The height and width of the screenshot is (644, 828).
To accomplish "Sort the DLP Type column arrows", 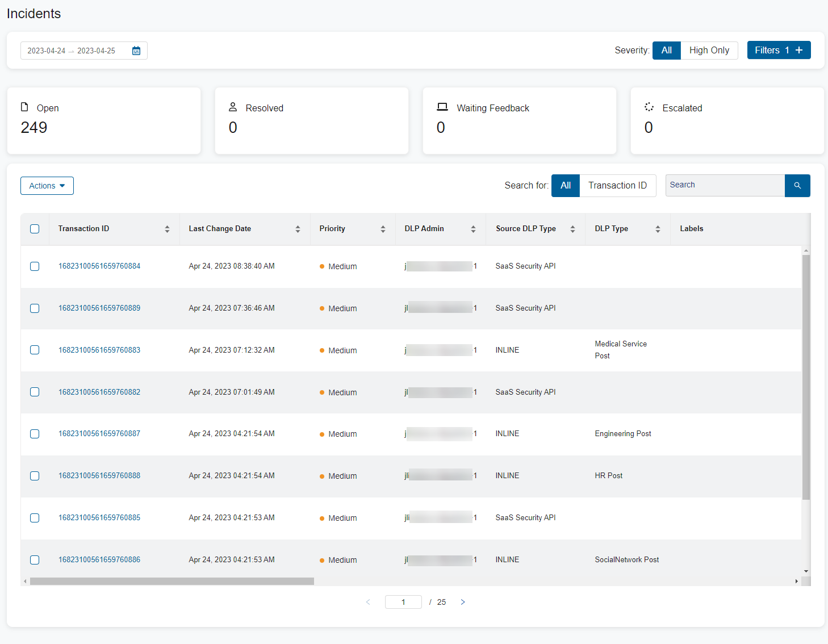I will pyautogui.click(x=658, y=229).
